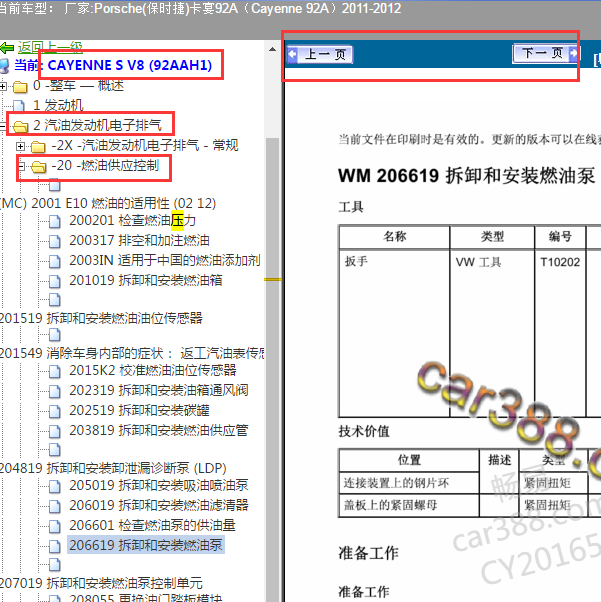Open 206601 检查燃油泵的供油量
The height and width of the screenshot is (602, 601).
152,525
